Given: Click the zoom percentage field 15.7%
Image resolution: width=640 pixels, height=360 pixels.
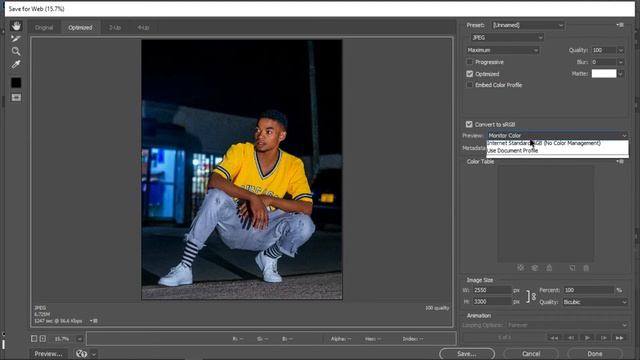Looking at the screenshot, I should [62, 339].
